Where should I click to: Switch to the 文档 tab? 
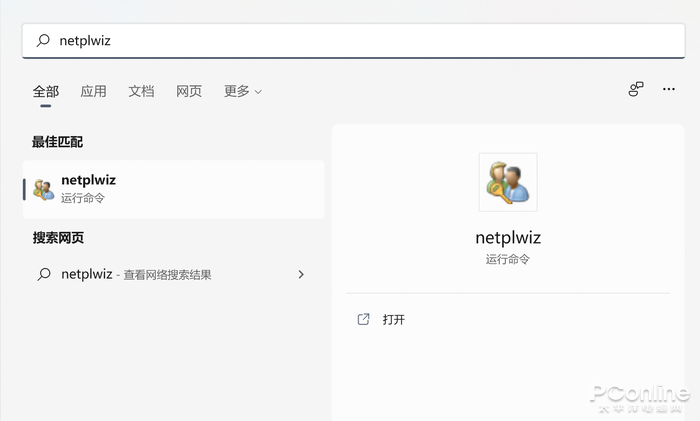[x=141, y=92]
